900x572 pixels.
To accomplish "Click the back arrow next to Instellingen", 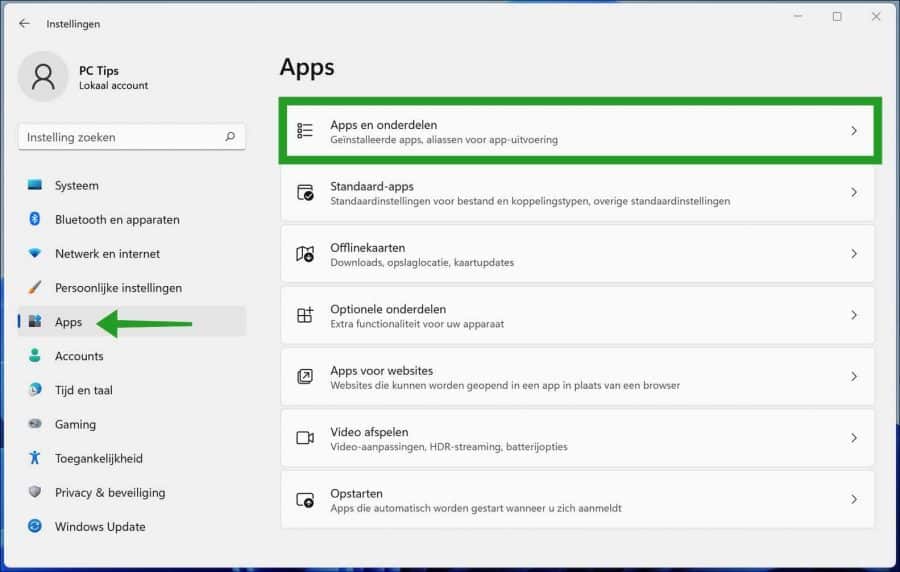I will click(x=24, y=23).
